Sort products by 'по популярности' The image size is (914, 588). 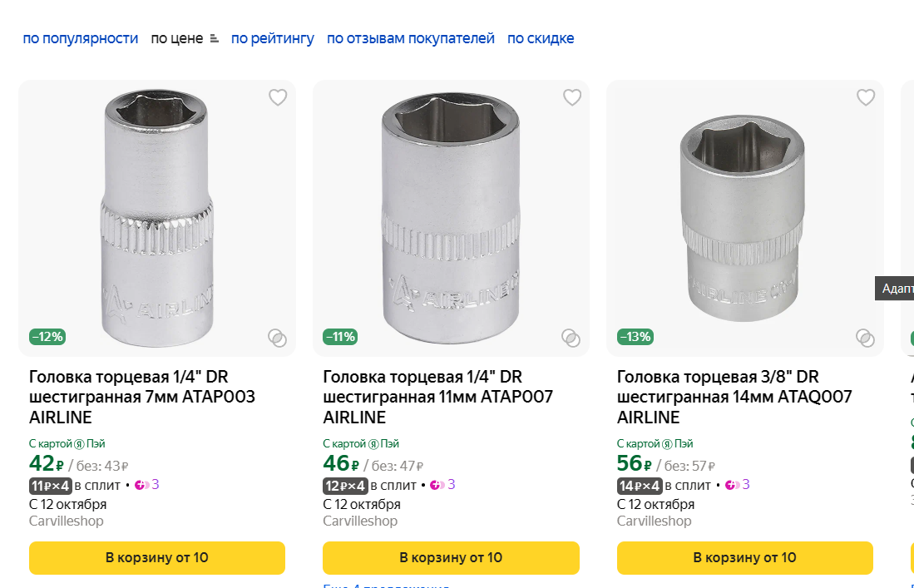[81, 38]
